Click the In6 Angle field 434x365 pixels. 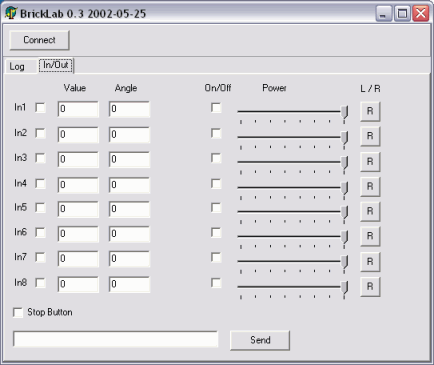[x=129, y=234]
